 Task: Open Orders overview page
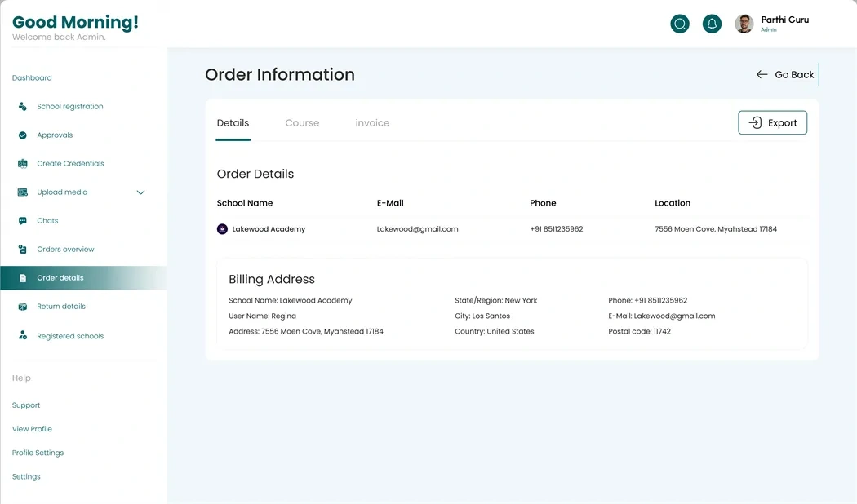(x=65, y=249)
